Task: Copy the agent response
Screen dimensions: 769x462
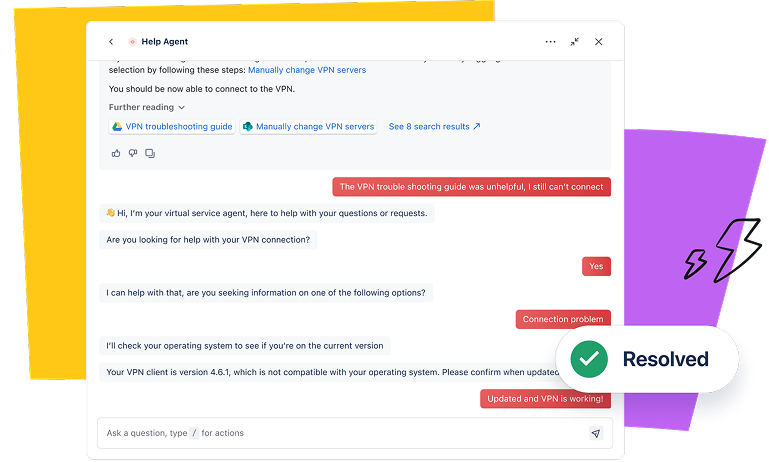Action: [x=150, y=153]
